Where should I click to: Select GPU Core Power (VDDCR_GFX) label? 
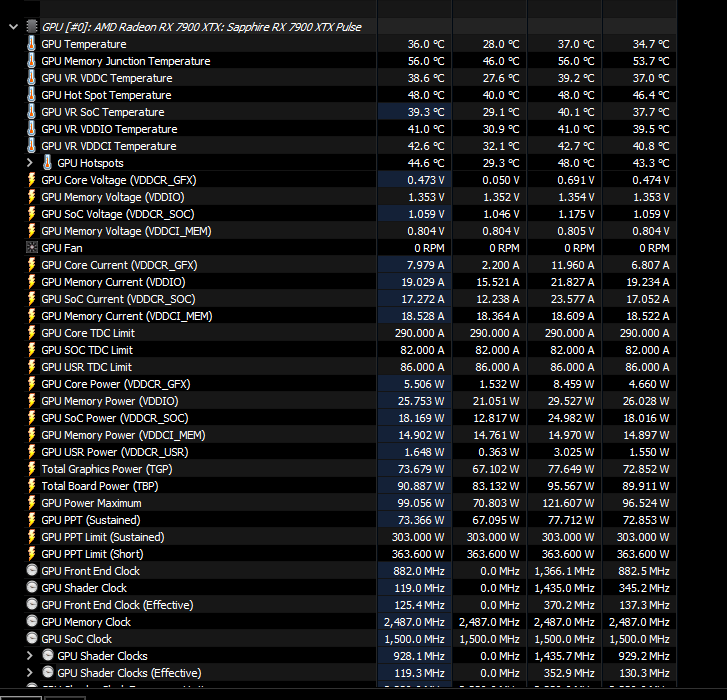[x=116, y=384]
